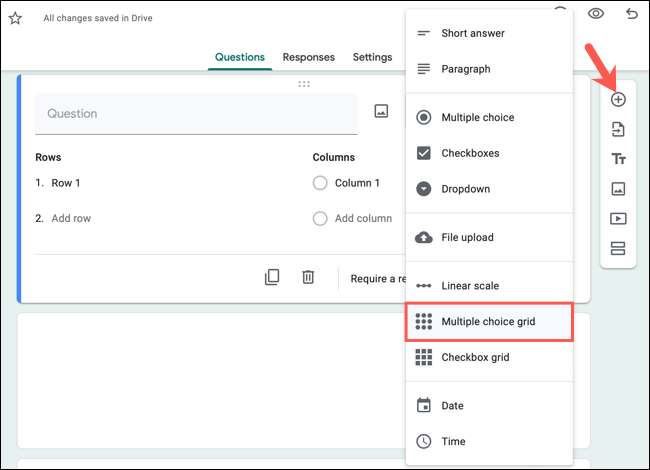
Task: Click the All changes saved in Drive text
Action: pos(98,18)
